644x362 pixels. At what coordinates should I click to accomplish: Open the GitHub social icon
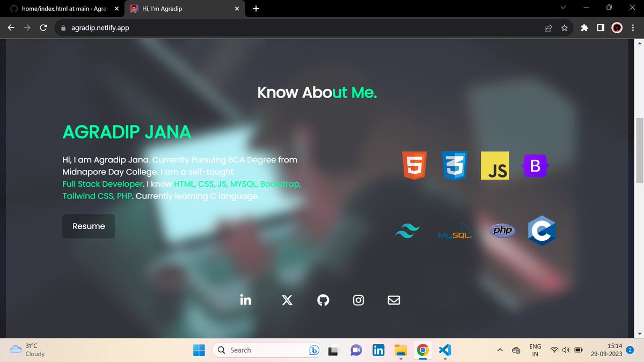pyautogui.click(x=323, y=300)
